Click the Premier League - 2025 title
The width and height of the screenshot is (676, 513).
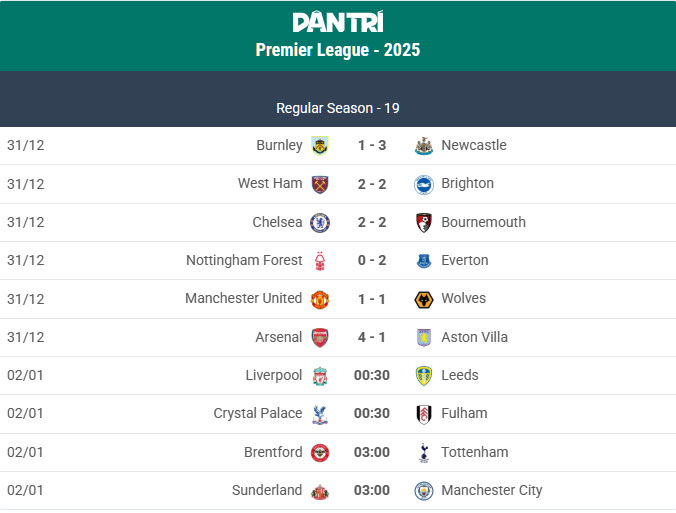click(338, 50)
